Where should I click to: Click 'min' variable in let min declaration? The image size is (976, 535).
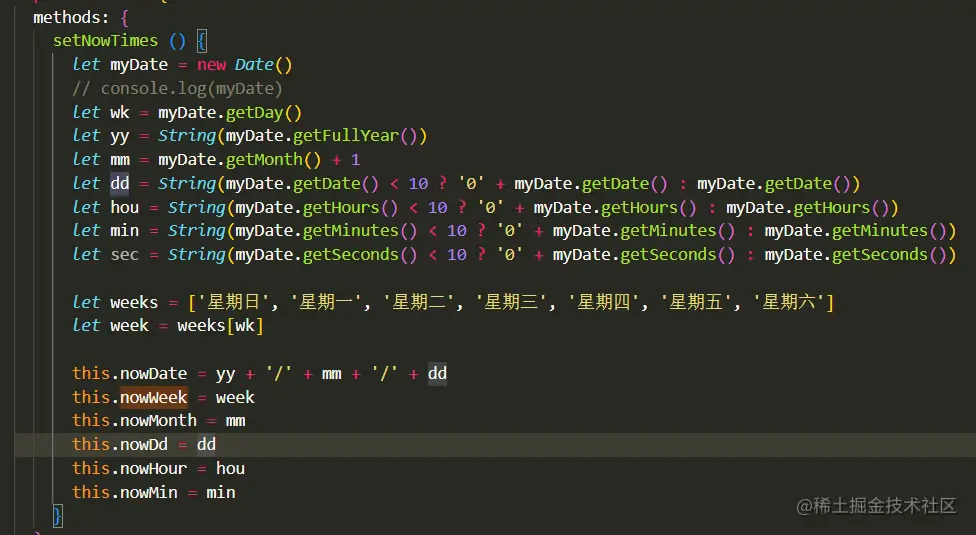124,231
